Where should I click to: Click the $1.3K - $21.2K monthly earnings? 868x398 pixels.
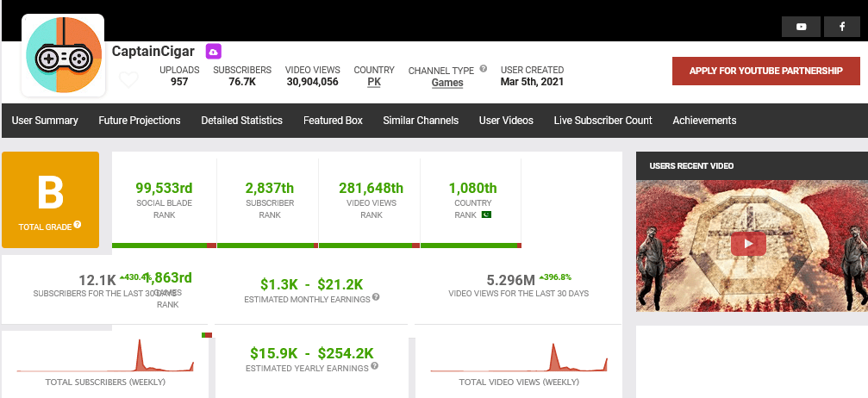pyautogui.click(x=312, y=284)
